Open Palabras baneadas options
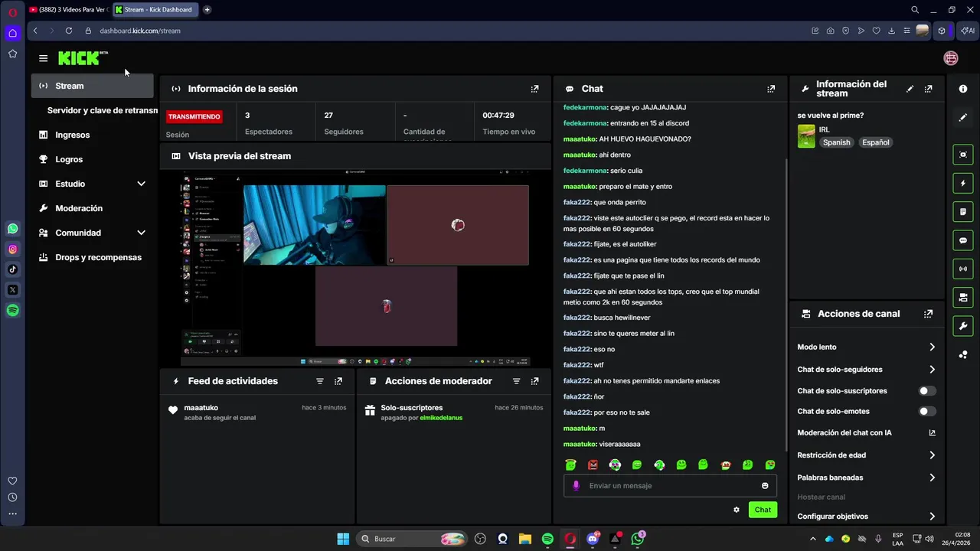This screenshot has width=980, height=551. (867, 478)
